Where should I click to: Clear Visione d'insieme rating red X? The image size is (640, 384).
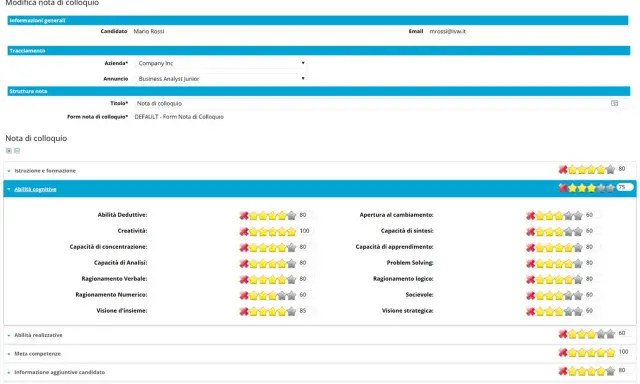244,311
